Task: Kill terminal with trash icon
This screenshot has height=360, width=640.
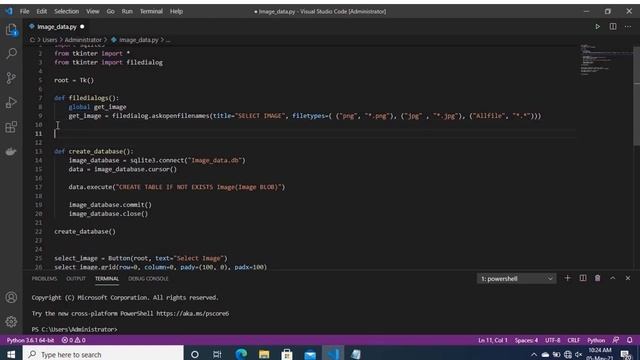Action: click(598, 278)
